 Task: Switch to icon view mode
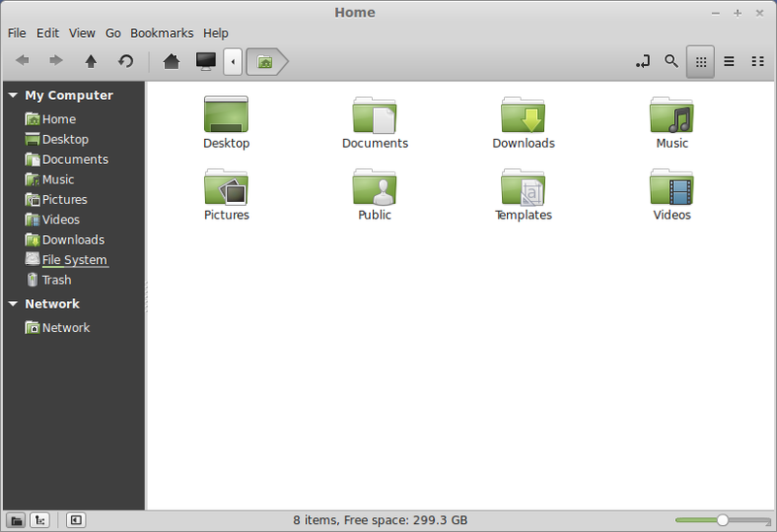point(699,61)
